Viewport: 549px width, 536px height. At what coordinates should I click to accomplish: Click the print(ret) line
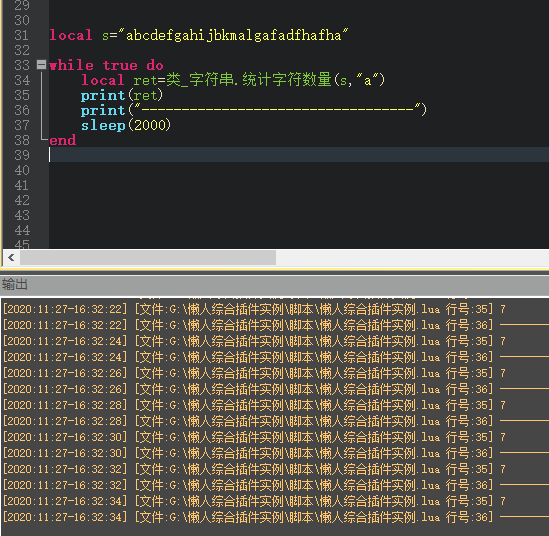tap(122, 95)
